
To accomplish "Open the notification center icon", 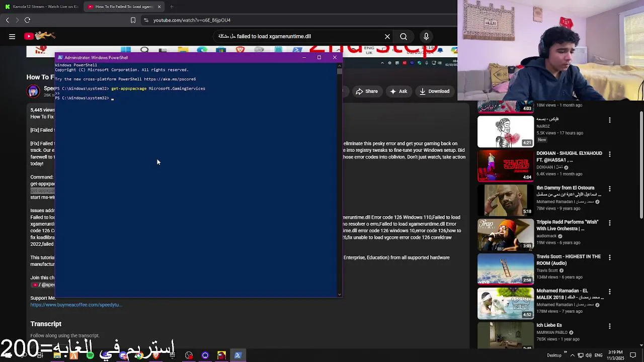I will (633, 355).
